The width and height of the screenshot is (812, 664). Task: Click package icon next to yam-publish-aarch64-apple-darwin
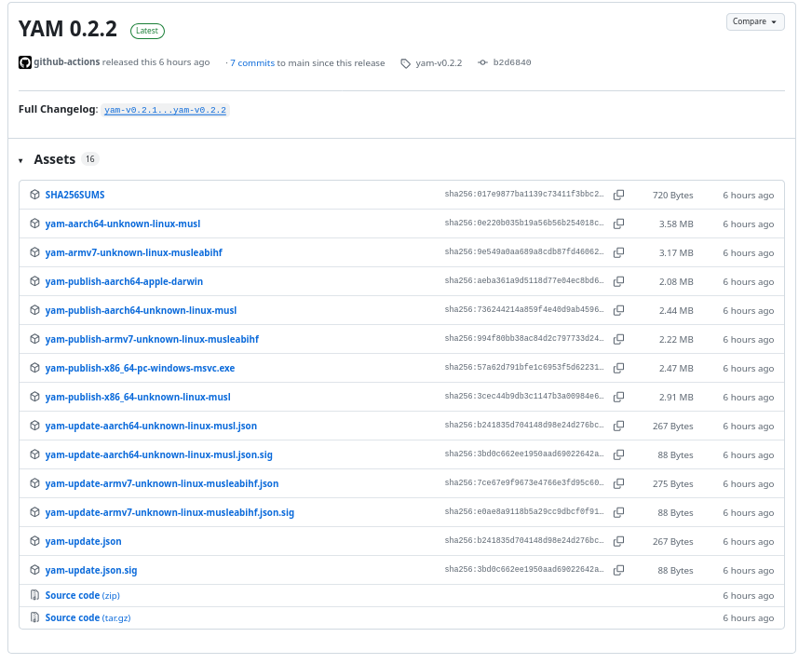tap(34, 281)
